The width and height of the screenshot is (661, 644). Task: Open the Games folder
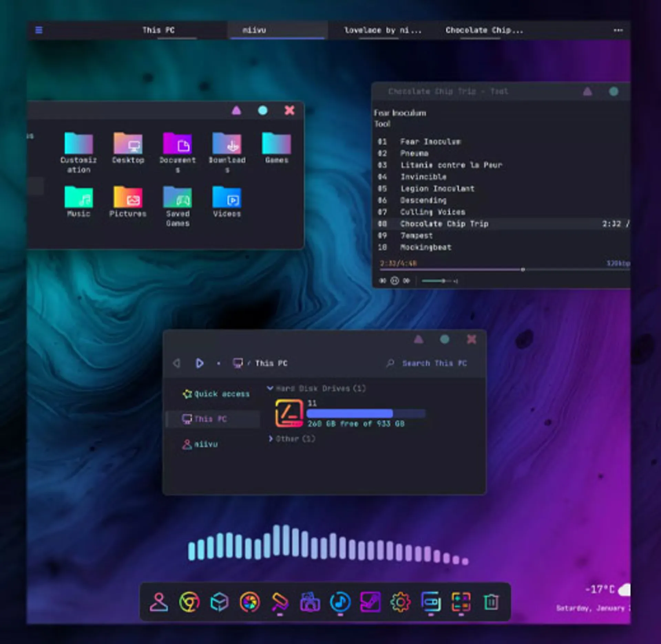(276, 148)
